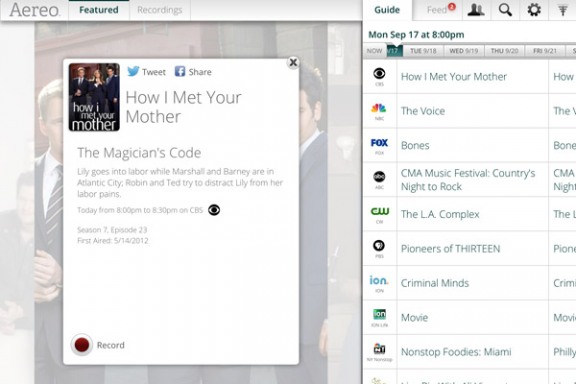Click the Share link

point(200,72)
